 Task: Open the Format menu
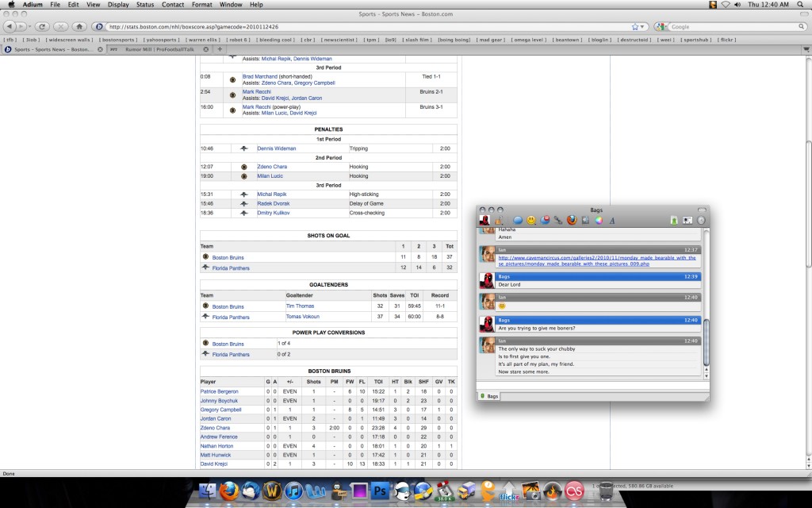202,4
